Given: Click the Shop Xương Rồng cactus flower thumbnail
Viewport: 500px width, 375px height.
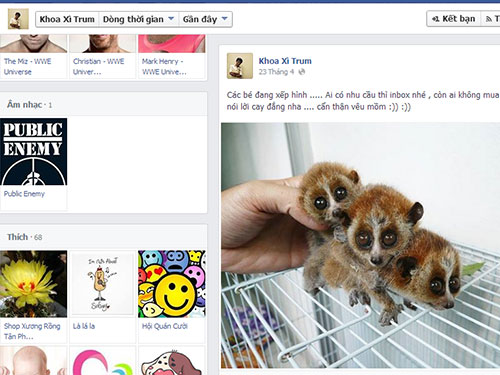Looking at the screenshot, I should coord(33,284).
